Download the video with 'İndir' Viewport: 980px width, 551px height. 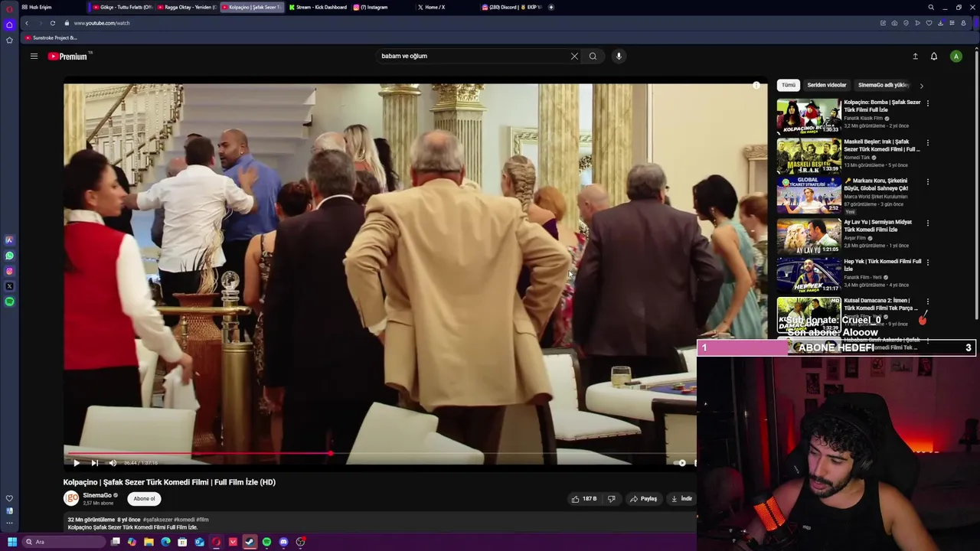pos(681,499)
